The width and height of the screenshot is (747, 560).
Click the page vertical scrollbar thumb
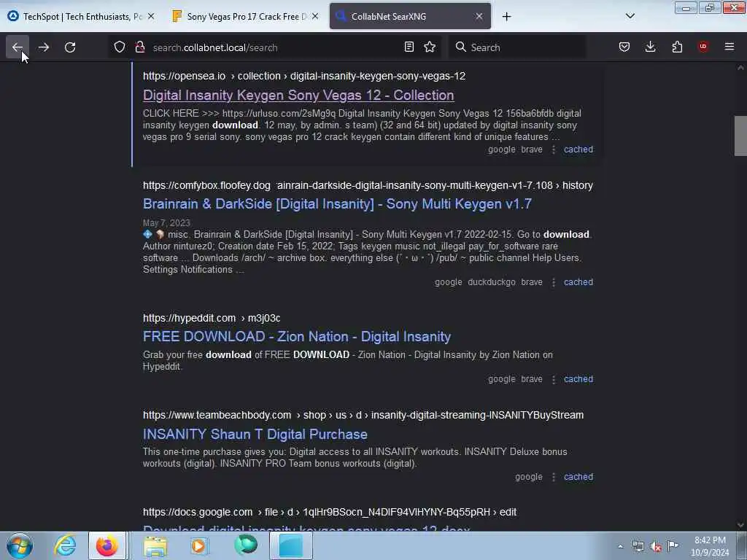point(740,136)
